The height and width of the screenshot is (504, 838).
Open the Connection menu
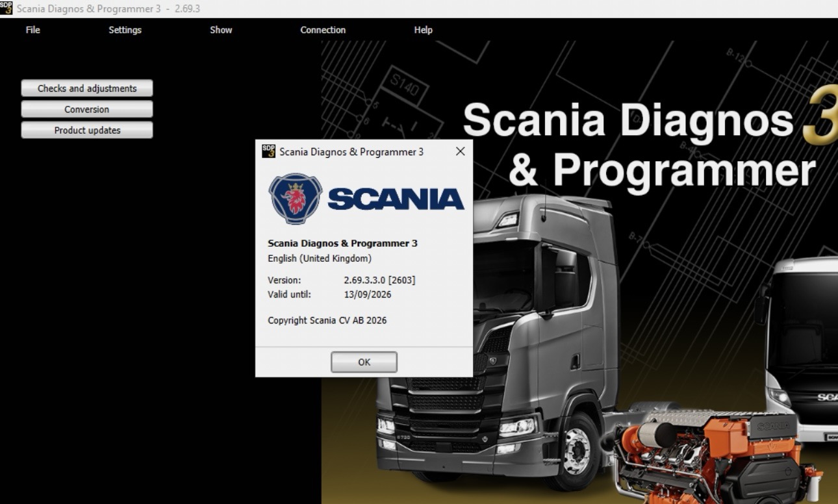click(x=323, y=30)
